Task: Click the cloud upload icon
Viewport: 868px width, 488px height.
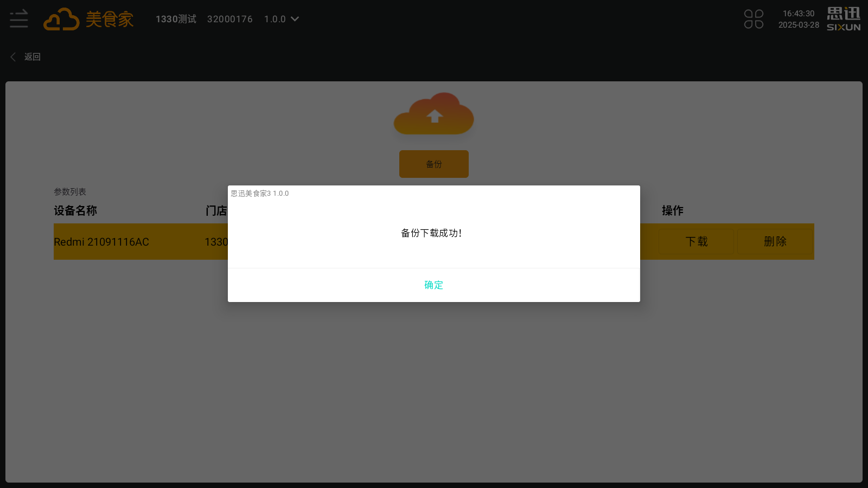Action: click(434, 114)
